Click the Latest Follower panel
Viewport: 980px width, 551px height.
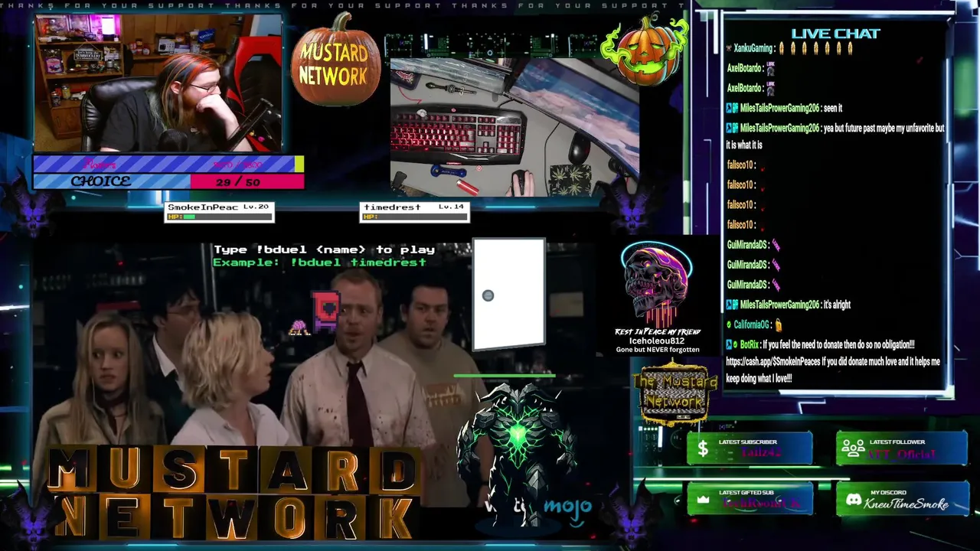tap(901, 448)
